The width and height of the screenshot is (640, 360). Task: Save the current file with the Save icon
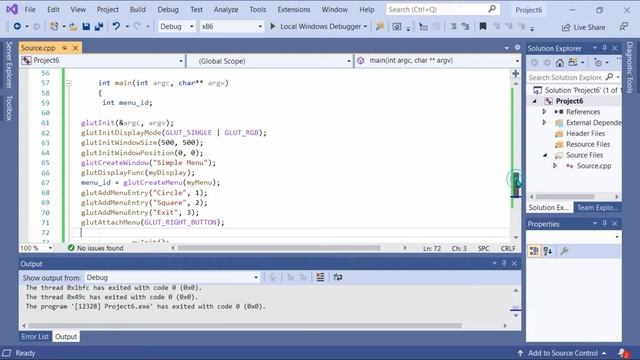(x=86, y=27)
